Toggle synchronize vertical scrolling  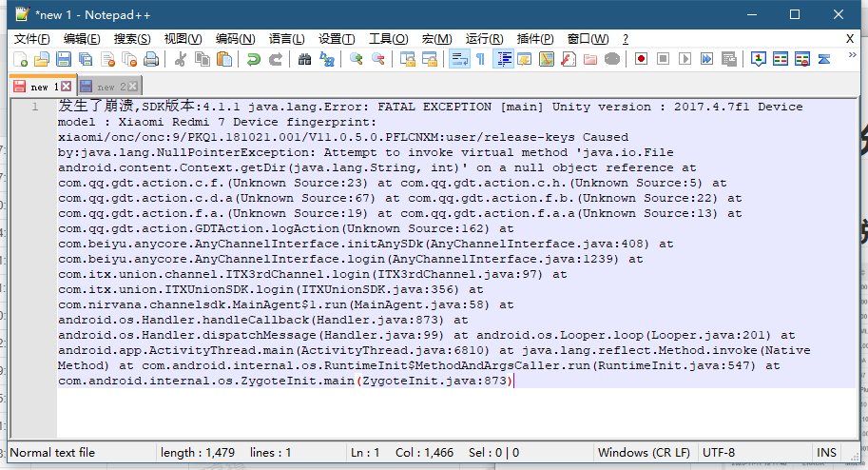pos(408,59)
